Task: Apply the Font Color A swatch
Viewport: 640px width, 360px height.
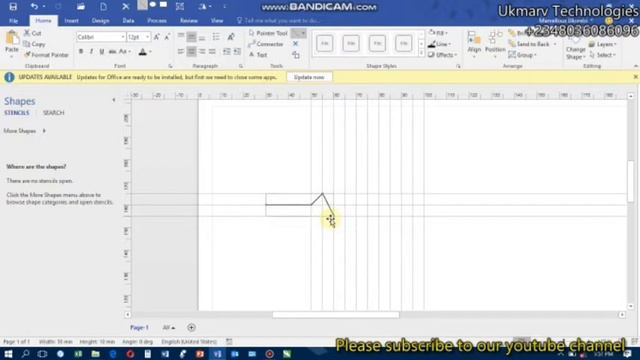Action: pyautogui.click(x=142, y=52)
